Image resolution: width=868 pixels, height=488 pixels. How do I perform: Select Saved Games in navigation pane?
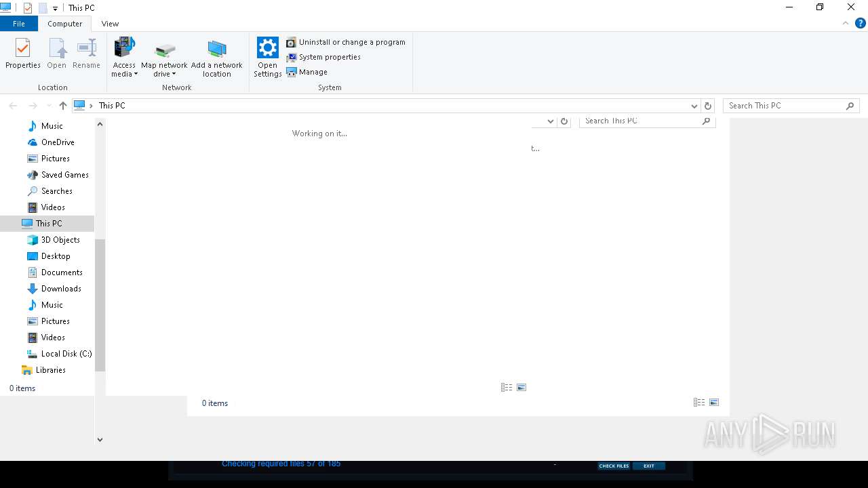click(64, 175)
